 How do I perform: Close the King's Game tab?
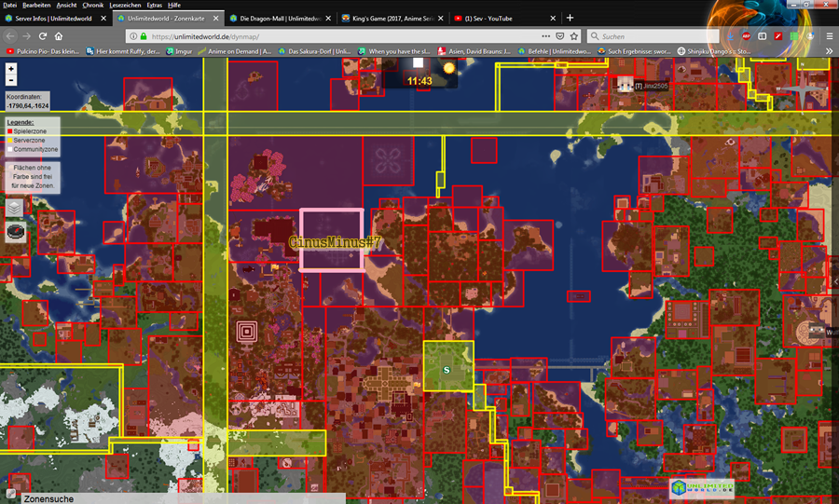coord(440,19)
